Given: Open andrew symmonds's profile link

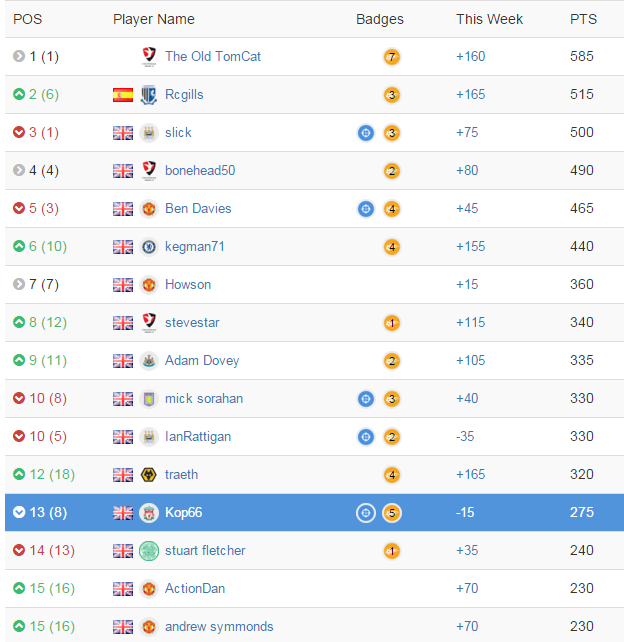Looking at the screenshot, I should 219,626.
